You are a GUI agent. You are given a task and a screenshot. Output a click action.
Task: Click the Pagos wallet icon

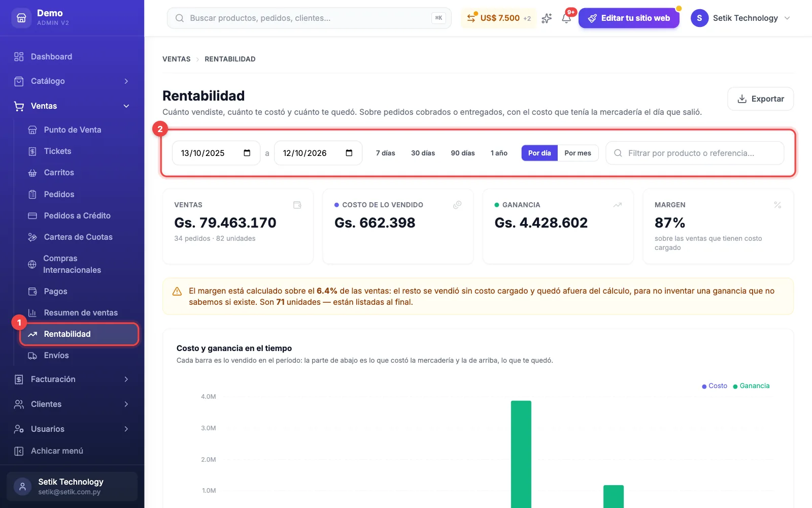(32, 292)
